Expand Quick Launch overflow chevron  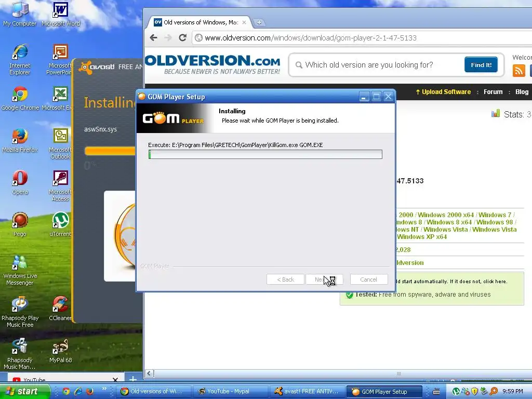click(104, 389)
